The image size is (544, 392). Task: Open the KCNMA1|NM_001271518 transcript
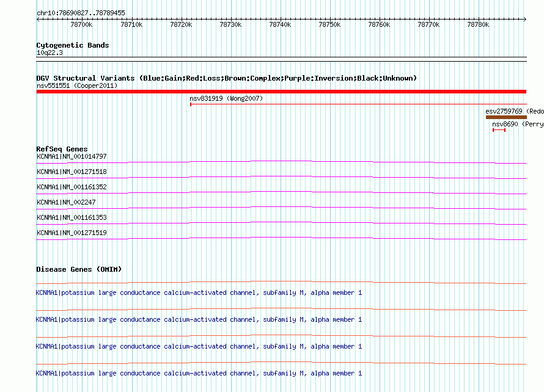click(x=72, y=172)
